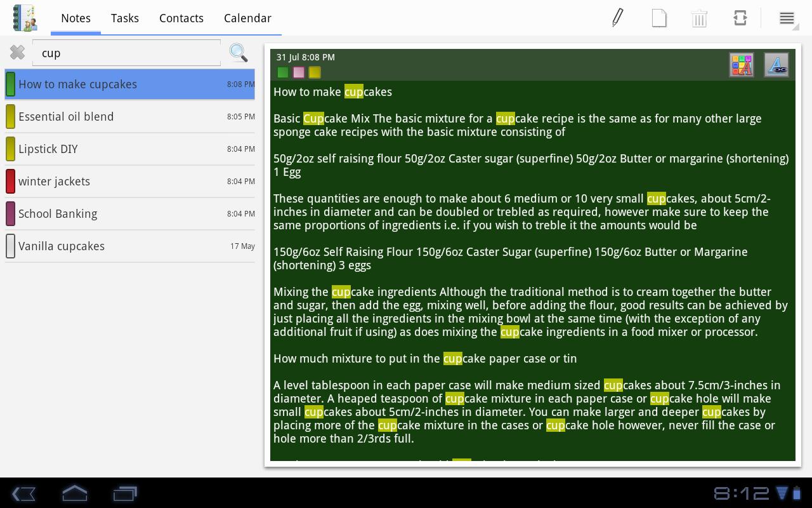Screen dimensions: 812x508
Task: Open the overflow menu icon
Action: 787,18
